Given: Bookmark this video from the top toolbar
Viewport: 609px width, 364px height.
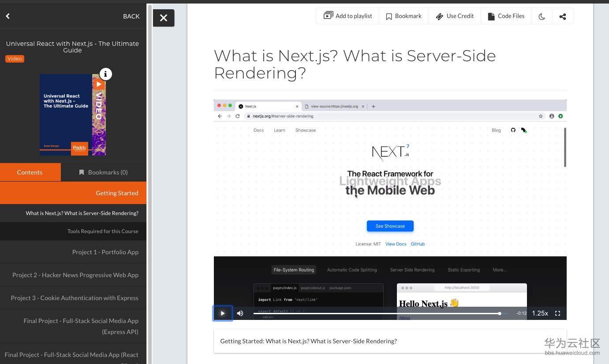Looking at the screenshot, I should coord(404,16).
